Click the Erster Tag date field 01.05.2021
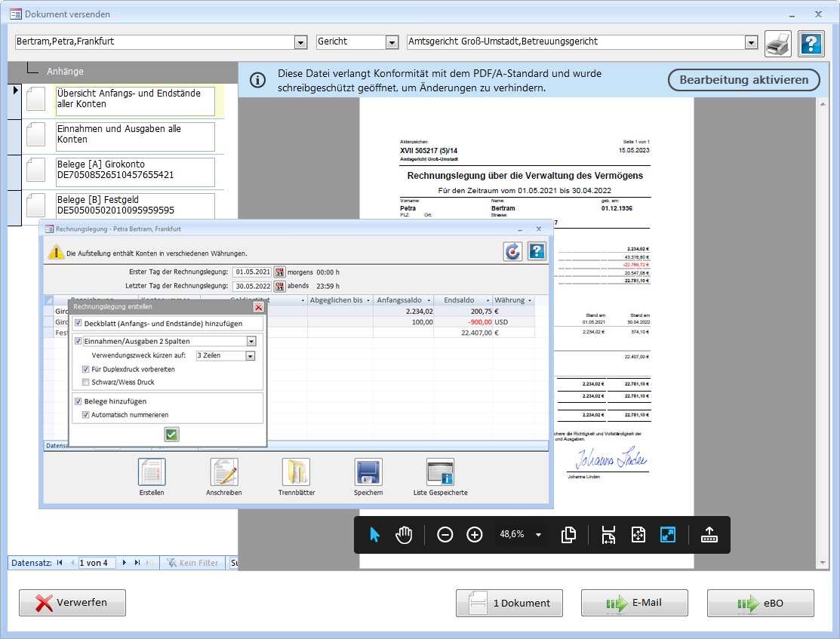Viewport: 840px width, 639px height. (252, 272)
